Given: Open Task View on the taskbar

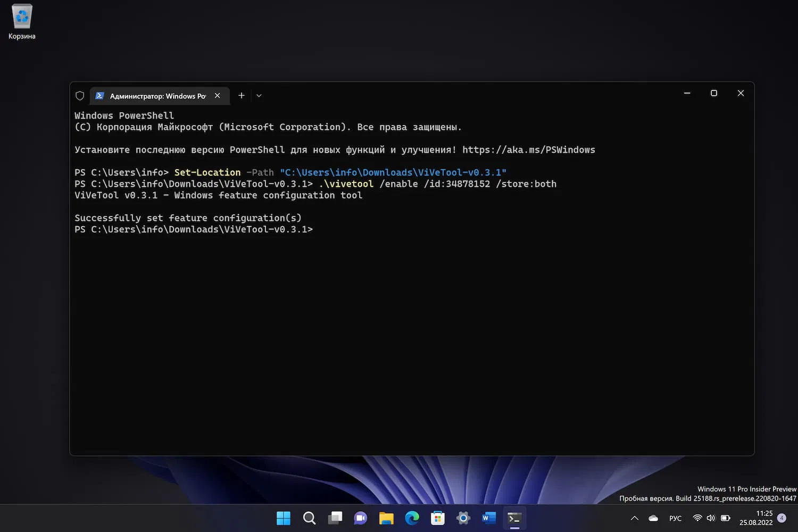Looking at the screenshot, I should point(335,518).
